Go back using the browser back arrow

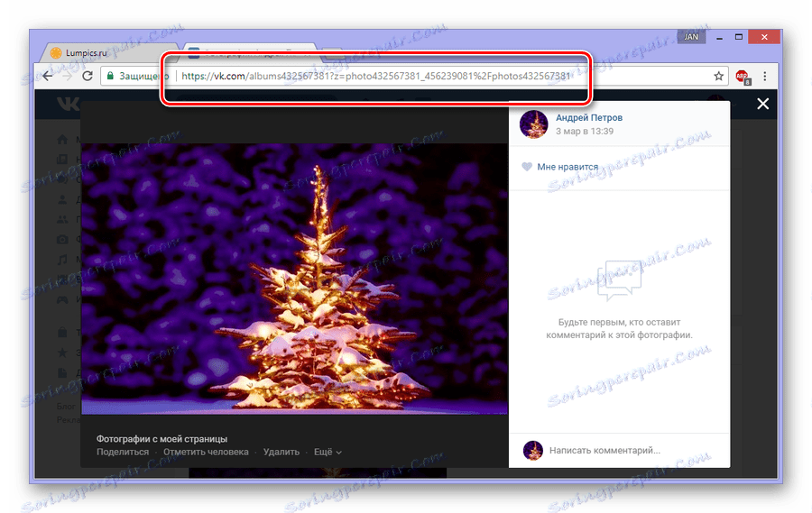tap(48, 76)
